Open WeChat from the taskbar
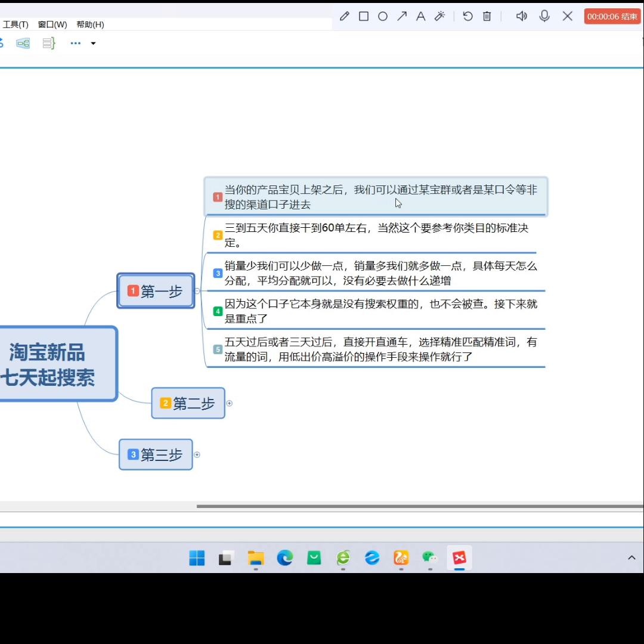 pyautogui.click(x=430, y=558)
